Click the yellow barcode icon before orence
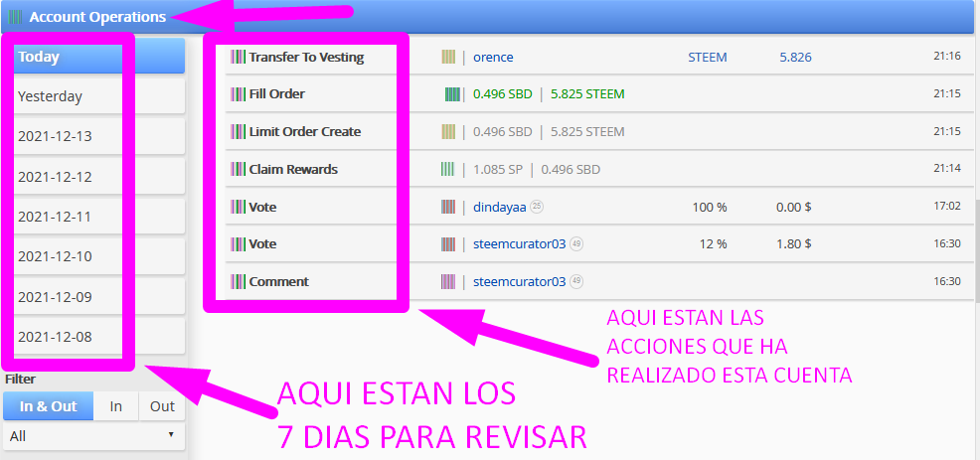 tap(448, 57)
